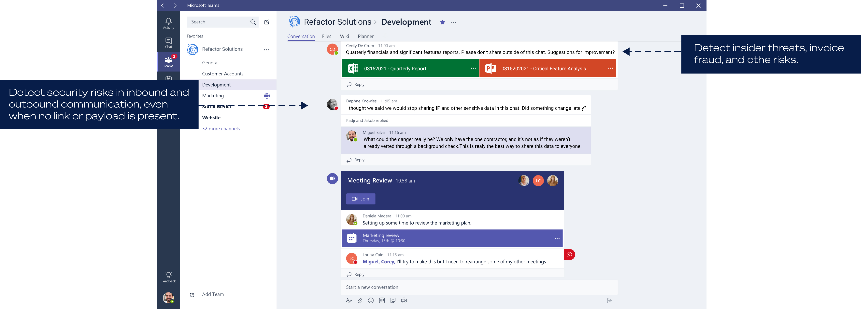The width and height of the screenshot is (868, 309).
Task: Open the Teams section with the badge
Action: 168,62
